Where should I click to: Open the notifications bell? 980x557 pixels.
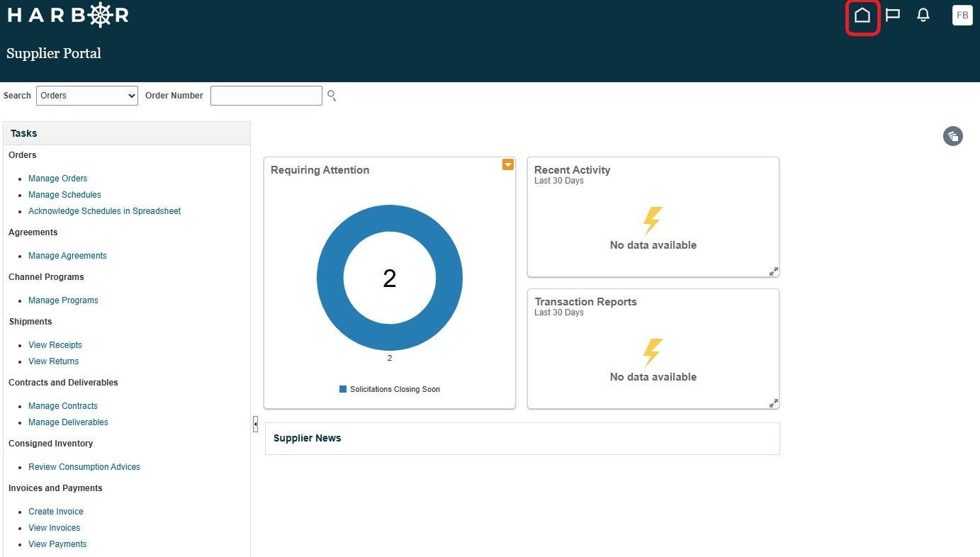(x=923, y=15)
